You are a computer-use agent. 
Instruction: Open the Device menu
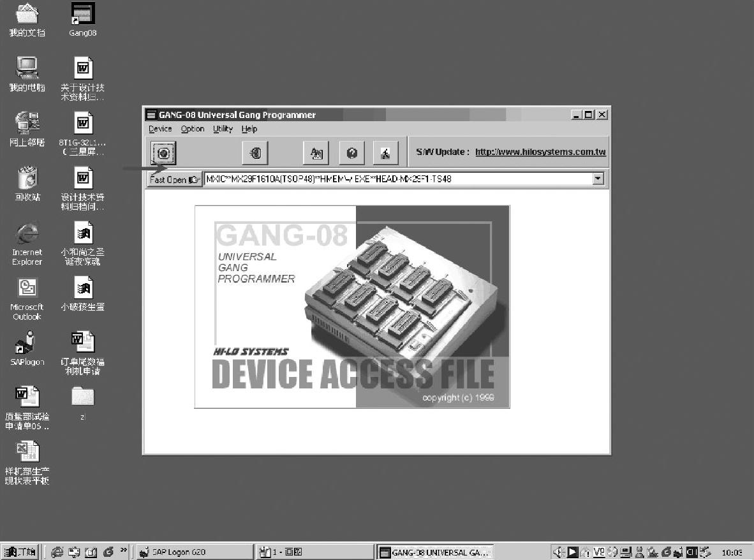coord(160,129)
